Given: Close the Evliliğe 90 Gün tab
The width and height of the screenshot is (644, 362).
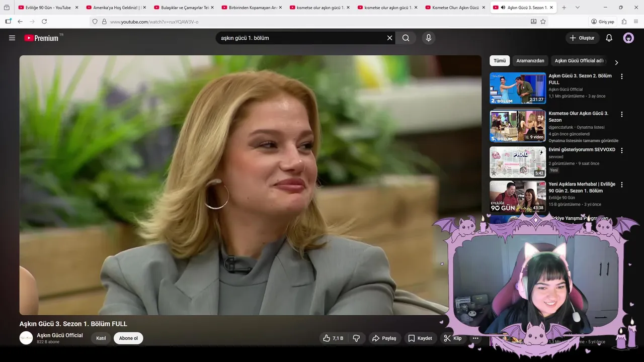Looking at the screenshot, I should [76, 8].
